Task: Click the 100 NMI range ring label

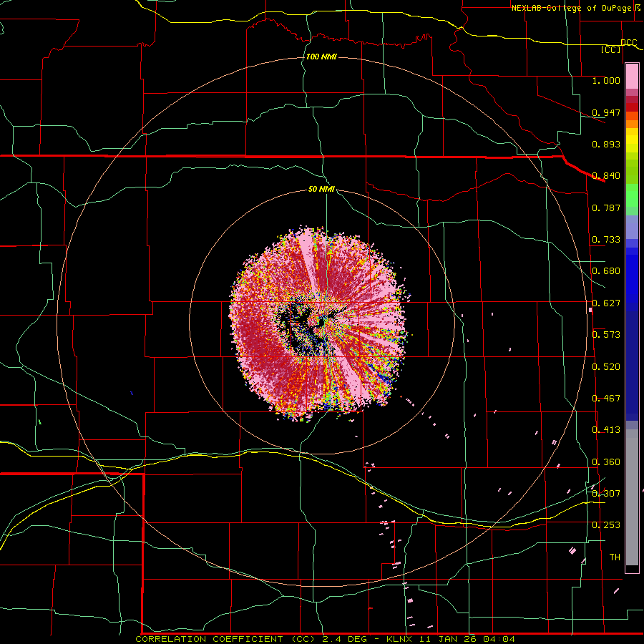Action: pyautogui.click(x=321, y=57)
